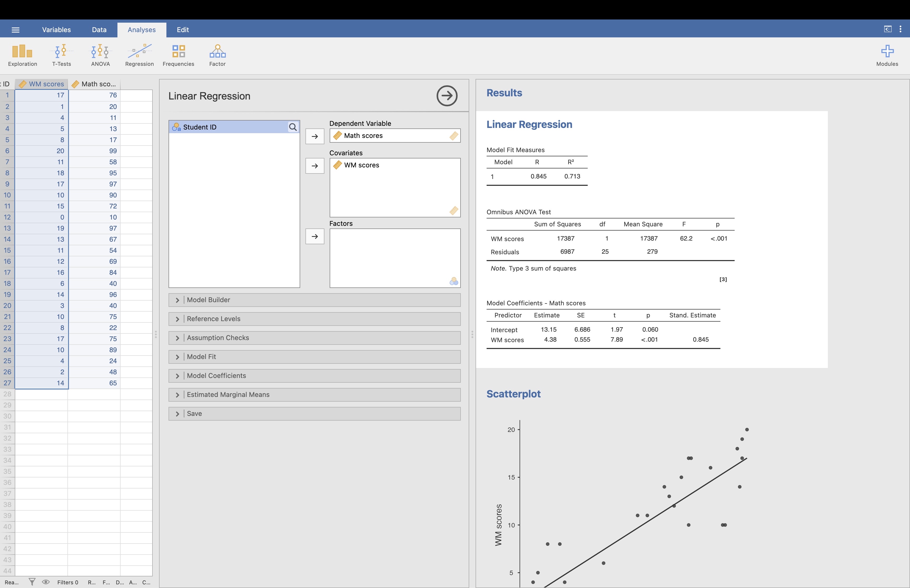Open the Modules plus menu

(887, 55)
